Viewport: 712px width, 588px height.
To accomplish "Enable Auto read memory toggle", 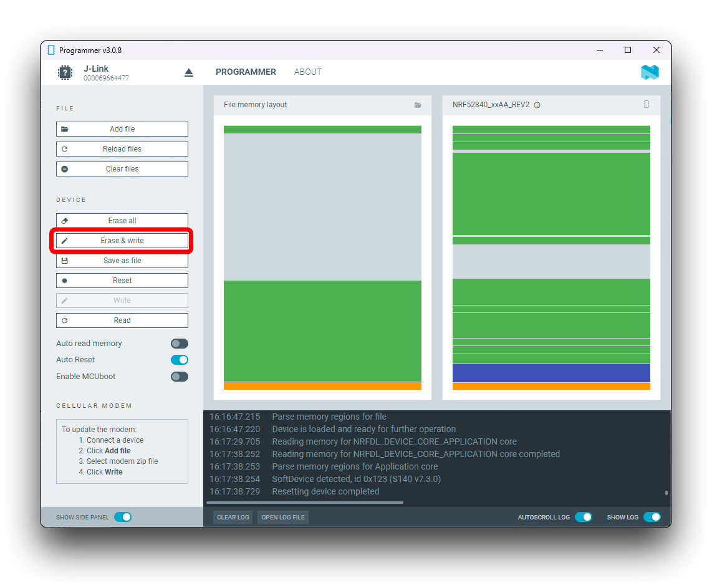I will click(180, 344).
